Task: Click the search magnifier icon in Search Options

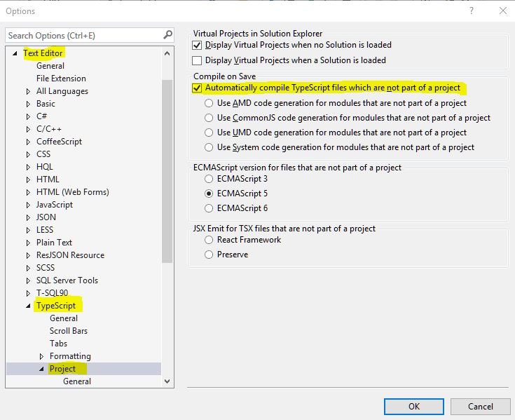Action: coord(167,34)
